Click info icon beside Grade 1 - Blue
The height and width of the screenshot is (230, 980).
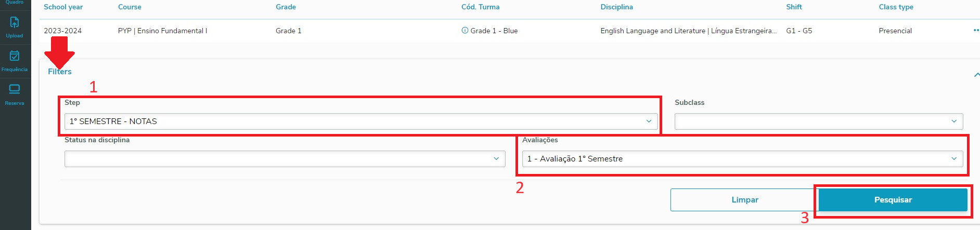pyautogui.click(x=465, y=31)
